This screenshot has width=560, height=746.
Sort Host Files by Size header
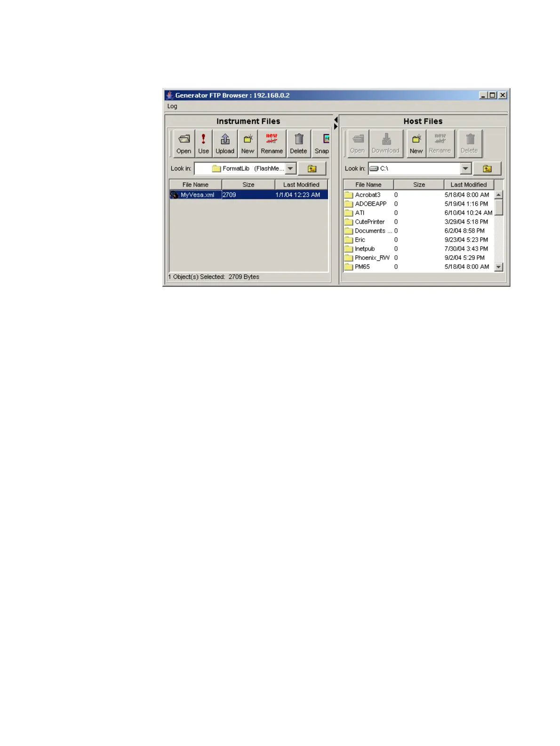[419, 185]
